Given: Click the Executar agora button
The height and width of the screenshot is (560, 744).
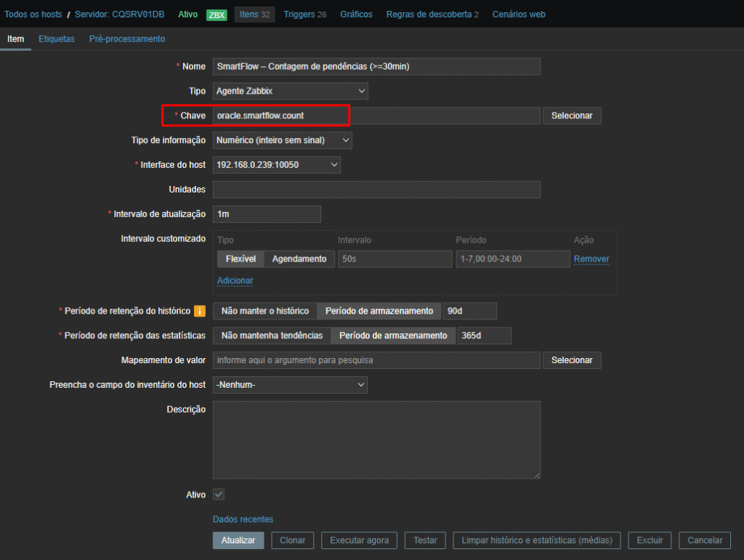Looking at the screenshot, I should 360,540.
